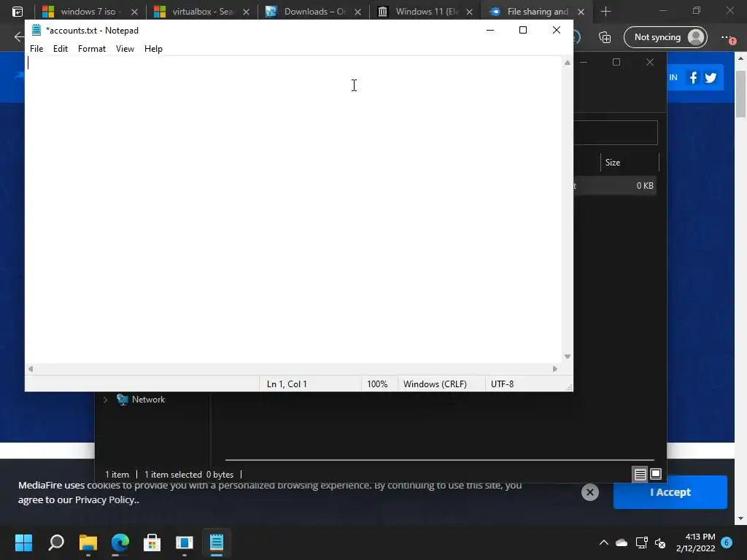
Task: Close the Downloads browser tab
Action: coord(357,12)
